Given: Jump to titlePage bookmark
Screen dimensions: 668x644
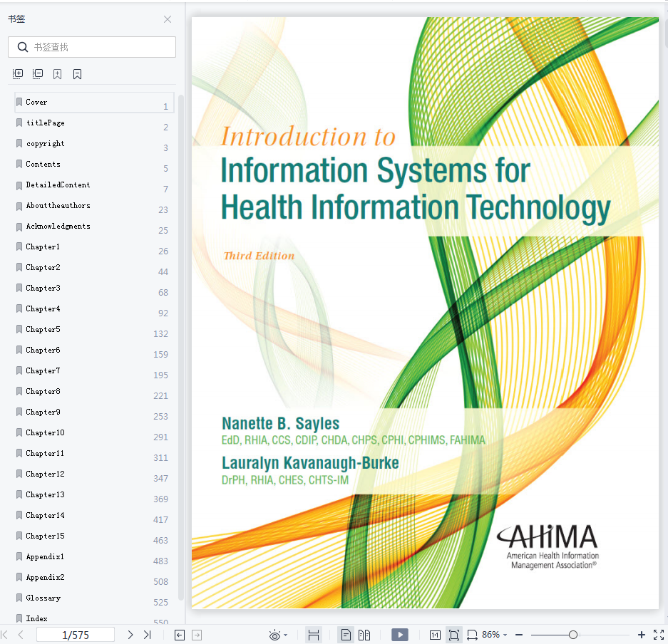Looking at the screenshot, I should click(x=94, y=123).
